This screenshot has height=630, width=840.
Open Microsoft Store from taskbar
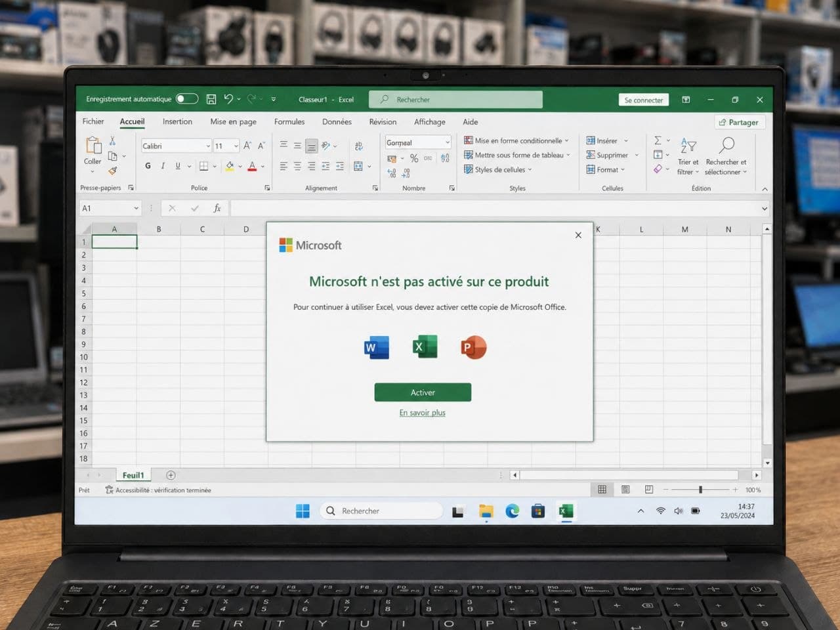(538, 511)
